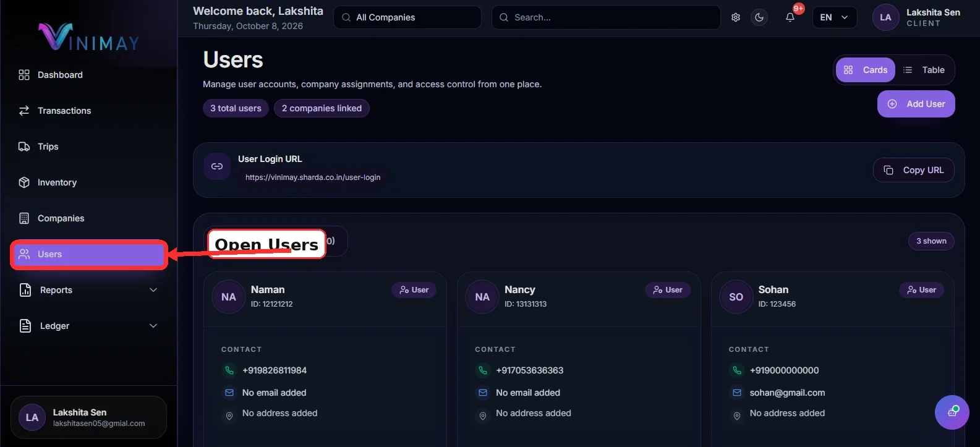Click the link icon beside User Login URL
980x447 pixels.
click(217, 166)
